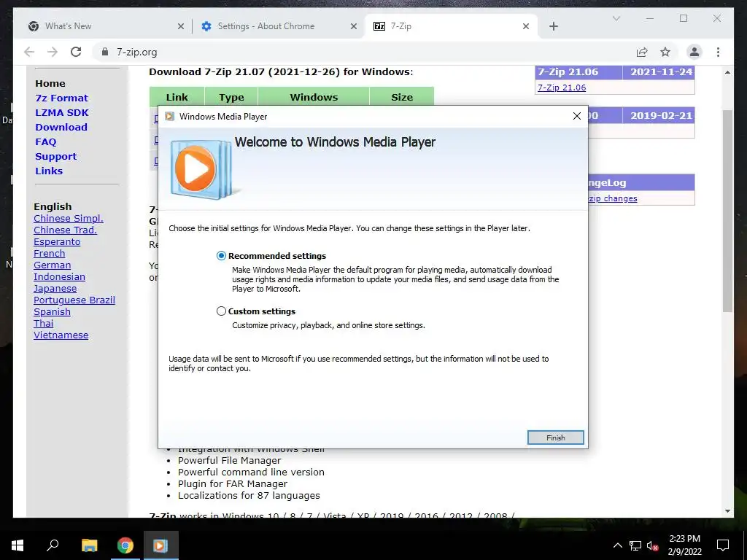The image size is (747, 560).
Task: Click the Size table column header
Action: pos(402,97)
